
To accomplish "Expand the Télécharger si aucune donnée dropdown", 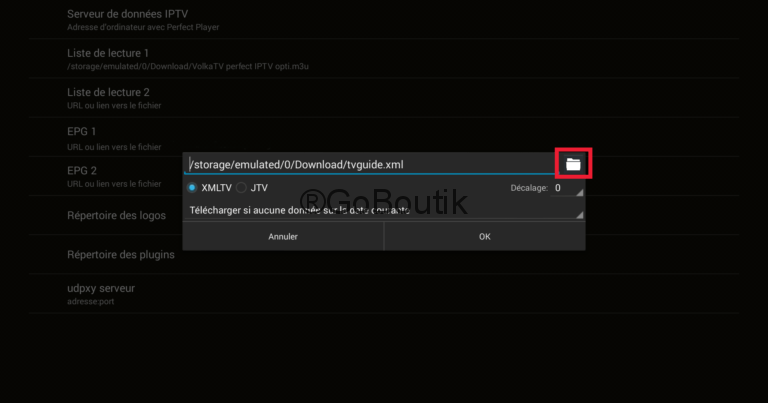I will (x=384, y=211).
